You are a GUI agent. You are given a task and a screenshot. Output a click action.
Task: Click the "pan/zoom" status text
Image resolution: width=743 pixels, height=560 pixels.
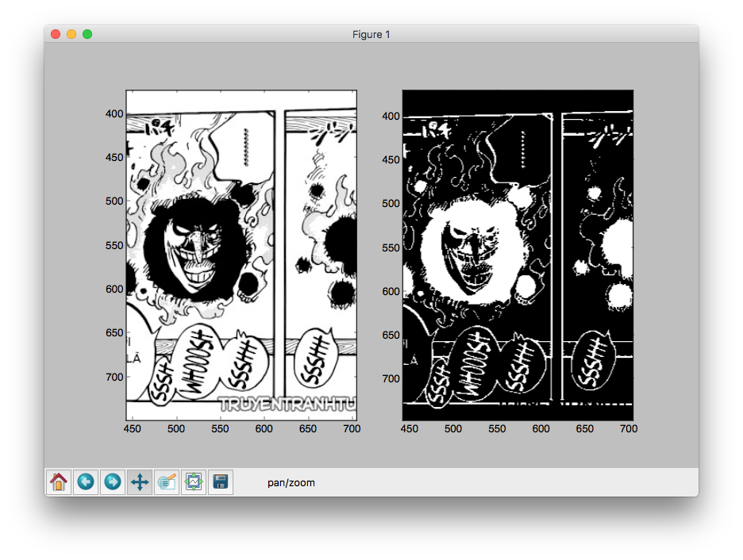tap(291, 483)
